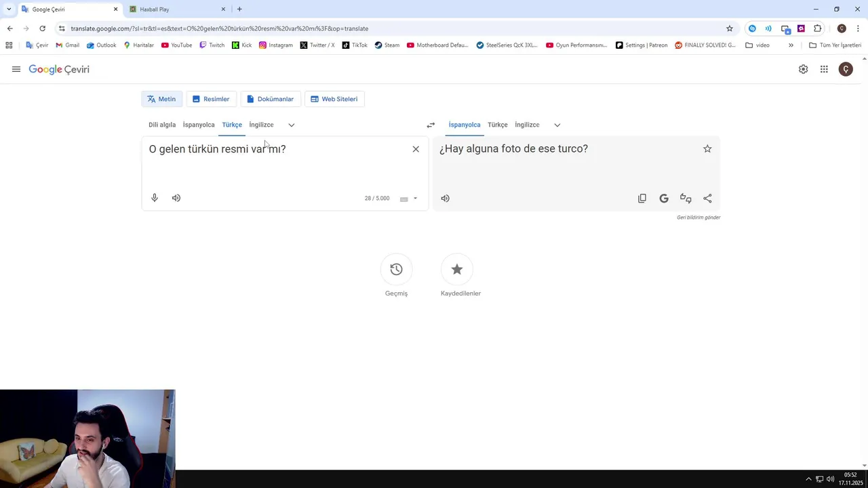This screenshot has width=868, height=488.
Task: Choose Dili algıla as source language
Action: point(162,125)
